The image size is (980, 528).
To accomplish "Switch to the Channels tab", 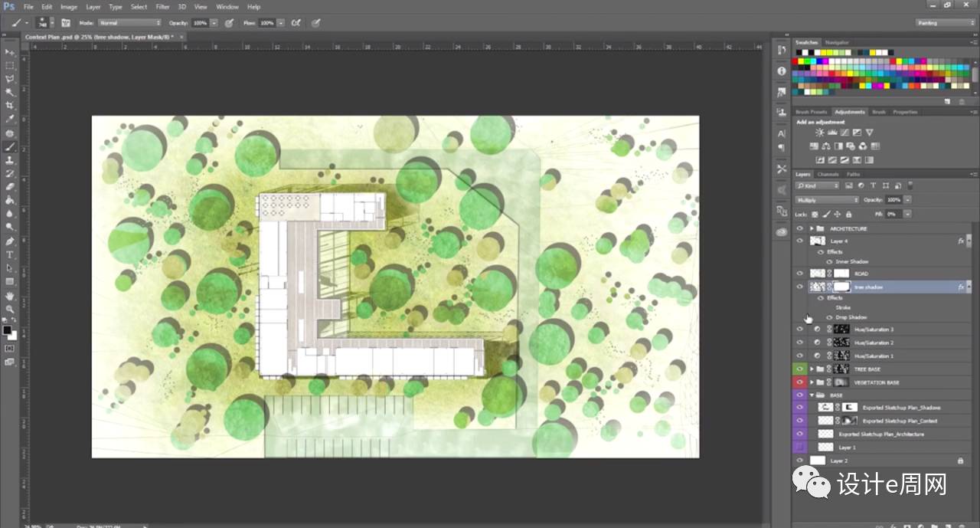I will pyautogui.click(x=828, y=174).
